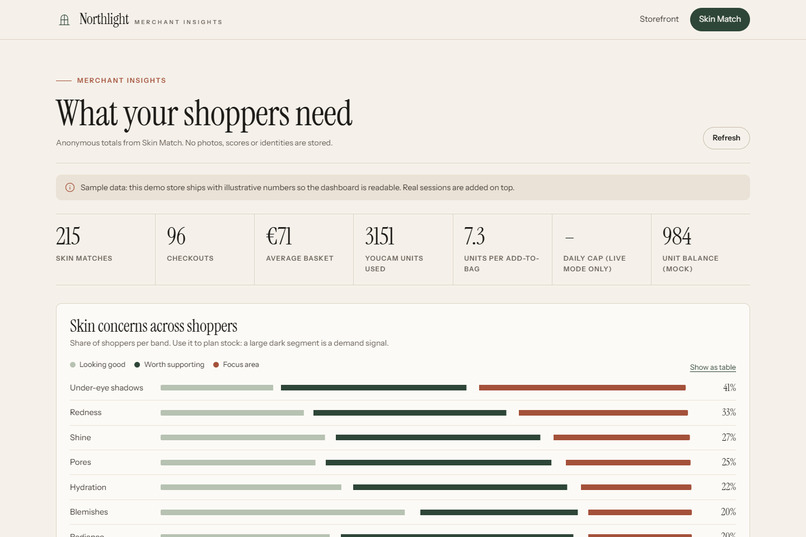The image size is (806, 537).
Task: Click the 984 Unit Balance stat
Action: [701, 249]
